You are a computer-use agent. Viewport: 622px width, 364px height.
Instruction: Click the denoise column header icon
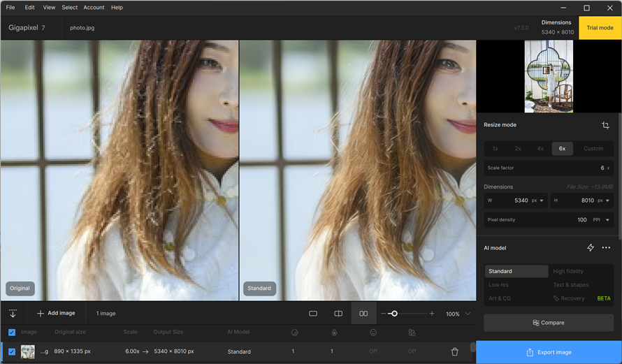click(x=294, y=333)
